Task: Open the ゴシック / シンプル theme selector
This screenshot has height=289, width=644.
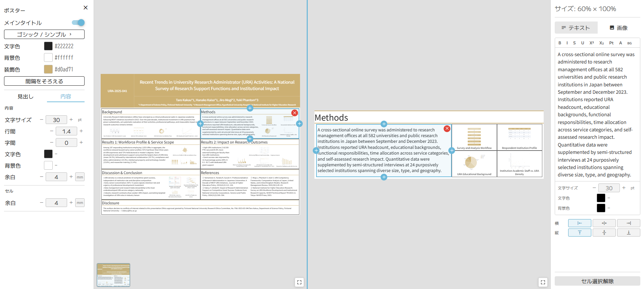Action: click(44, 34)
